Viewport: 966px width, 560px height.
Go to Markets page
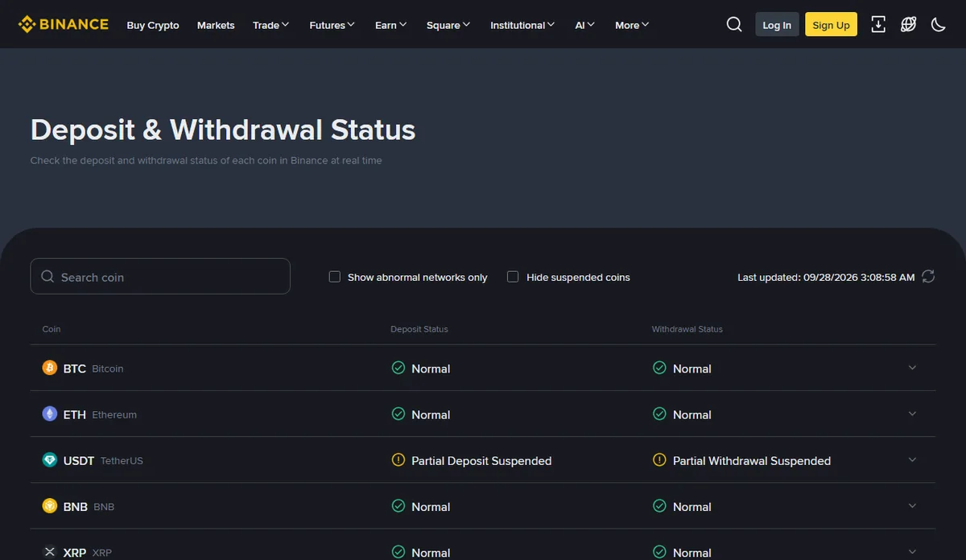click(x=216, y=25)
